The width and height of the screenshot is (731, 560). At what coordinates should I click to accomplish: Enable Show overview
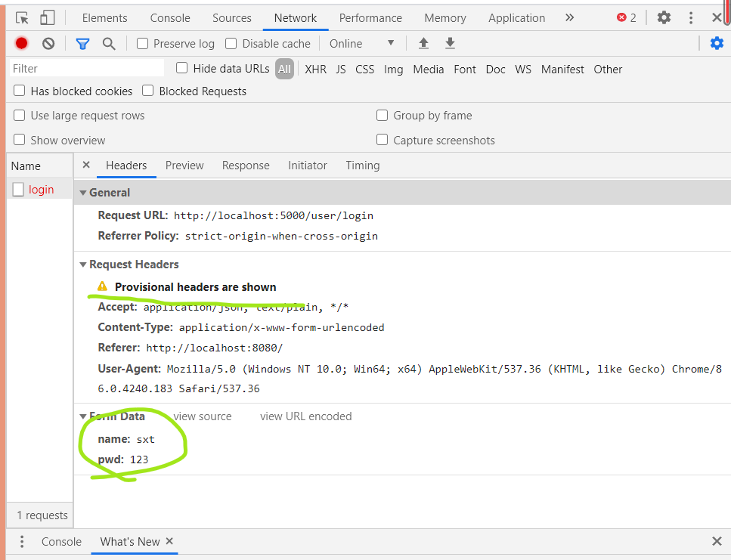pos(19,140)
